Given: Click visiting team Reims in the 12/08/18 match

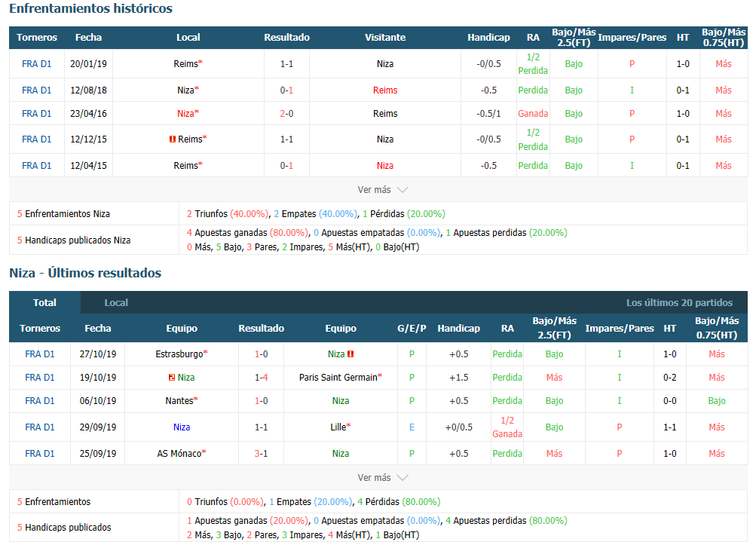Looking at the screenshot, I should click(385, 90).
